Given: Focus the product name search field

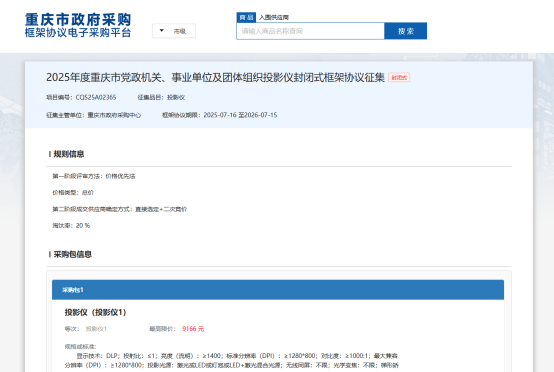Looking at the screenshot, I should click(x=310, y=31).
